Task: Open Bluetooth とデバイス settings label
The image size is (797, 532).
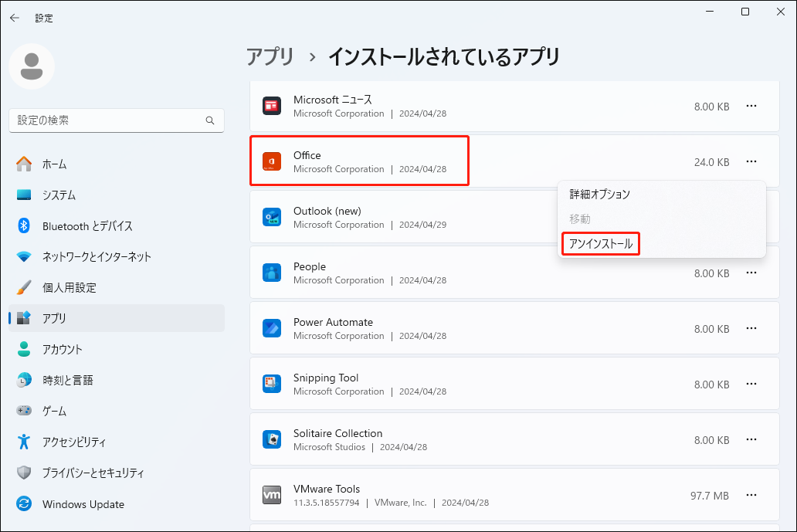Action: click(87, 226)
